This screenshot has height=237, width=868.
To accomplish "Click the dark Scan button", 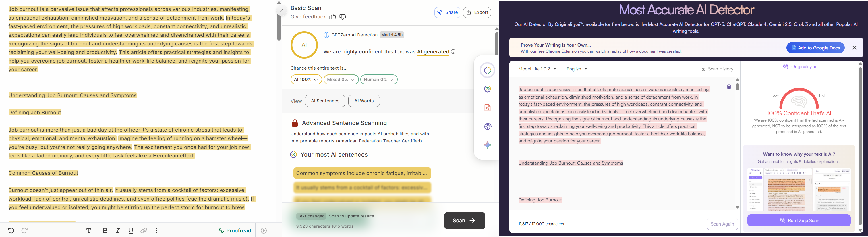I will point(464,220).
